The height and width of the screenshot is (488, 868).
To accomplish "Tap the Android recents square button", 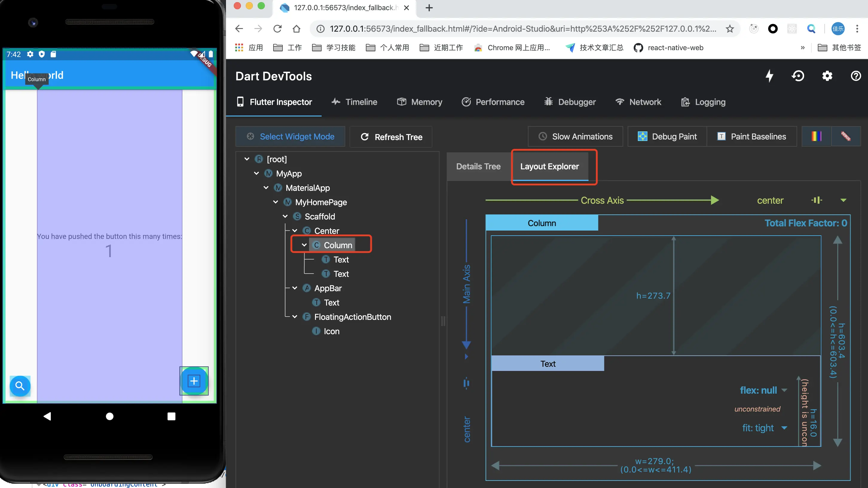I will tap(172, 416).
